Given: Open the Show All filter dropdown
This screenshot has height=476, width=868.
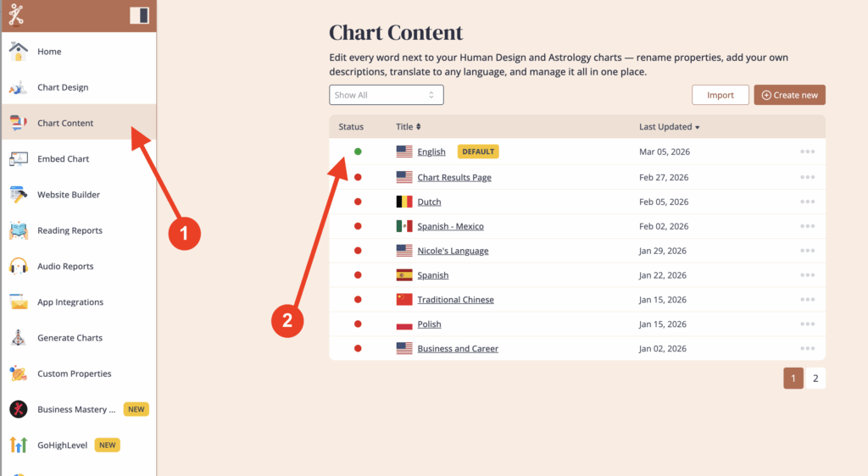Looking at the screenshot, I should pos(386,95).
